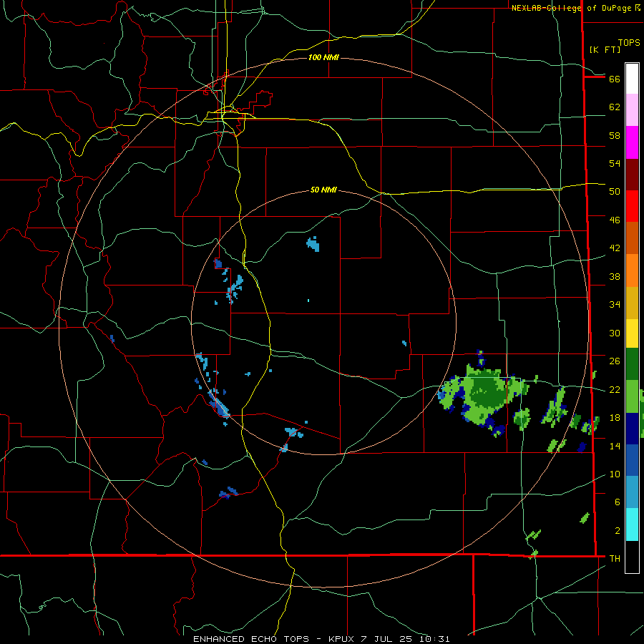The image size is (644, 644).
Task: Click the '30' legend value
Action: point(615,333)
